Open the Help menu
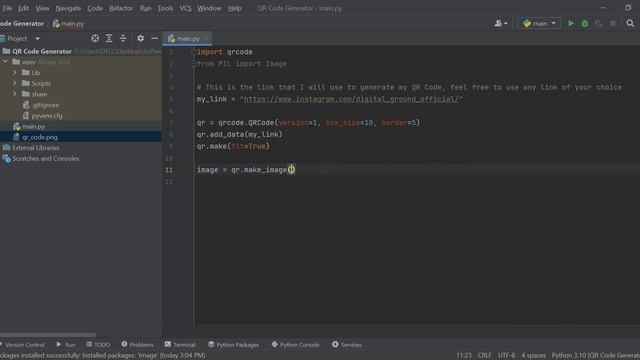Viewport: 640px width, 360px height. point(235,8)
